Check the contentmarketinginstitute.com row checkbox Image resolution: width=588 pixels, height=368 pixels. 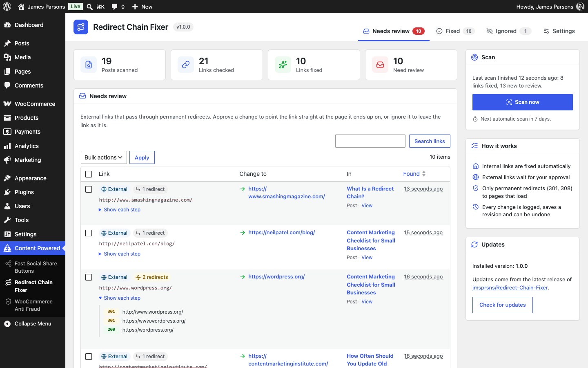point(89,357)
